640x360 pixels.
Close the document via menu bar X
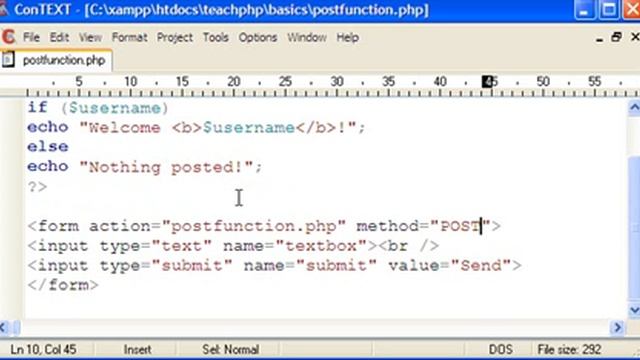tap(635, 37)
